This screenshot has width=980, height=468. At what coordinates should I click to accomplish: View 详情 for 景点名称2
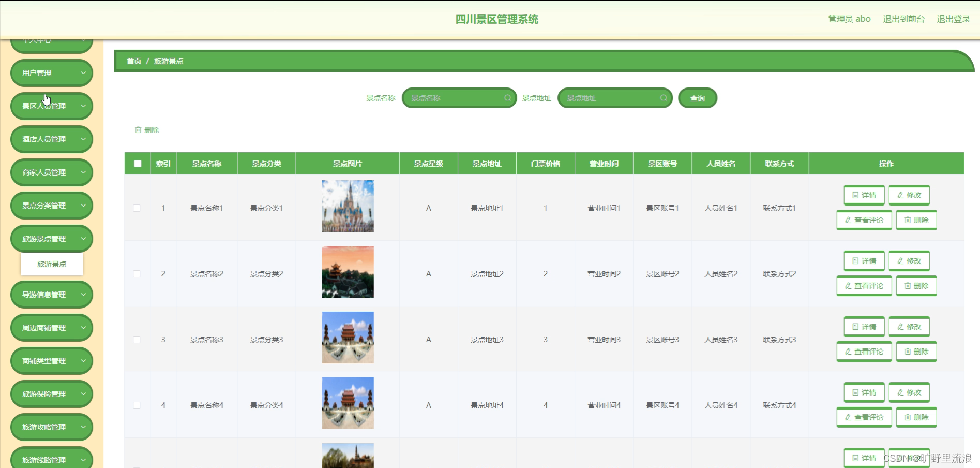[x=864, y=261]
